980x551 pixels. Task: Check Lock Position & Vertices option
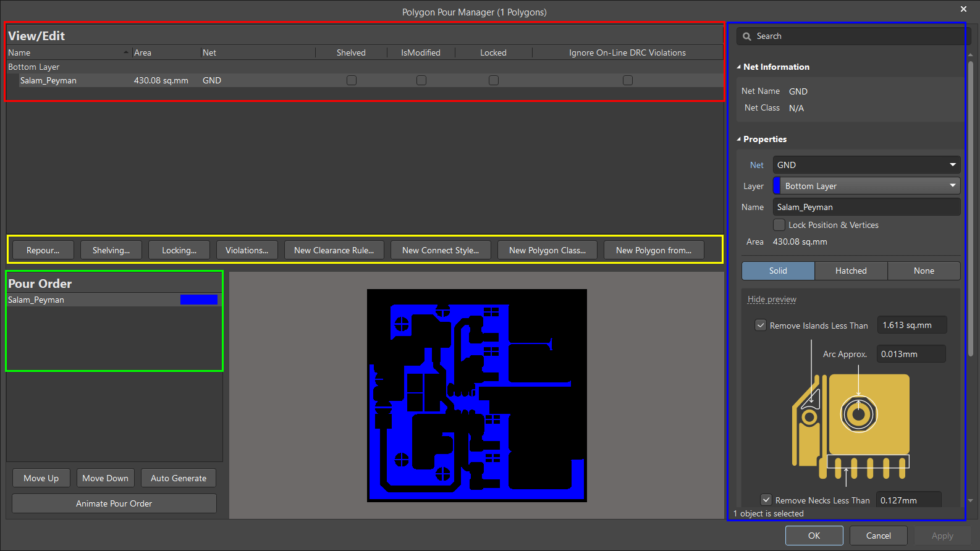pyautogui.click(x=780, y=225)
